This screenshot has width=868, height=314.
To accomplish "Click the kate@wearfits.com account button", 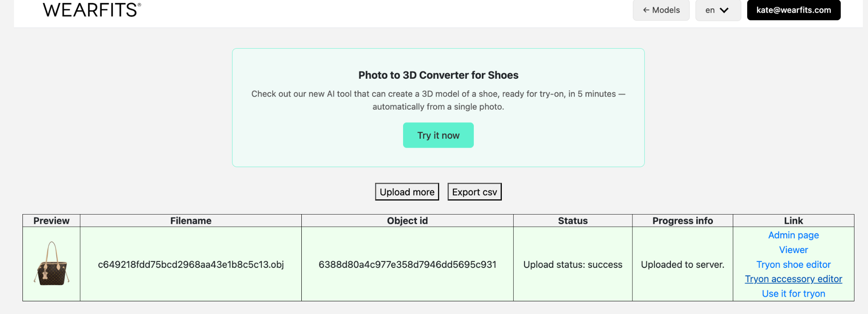I will coord(793,10).
